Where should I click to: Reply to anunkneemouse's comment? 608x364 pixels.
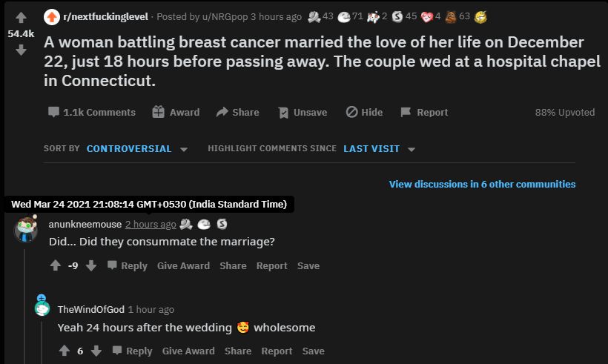[x=127, y=265]
